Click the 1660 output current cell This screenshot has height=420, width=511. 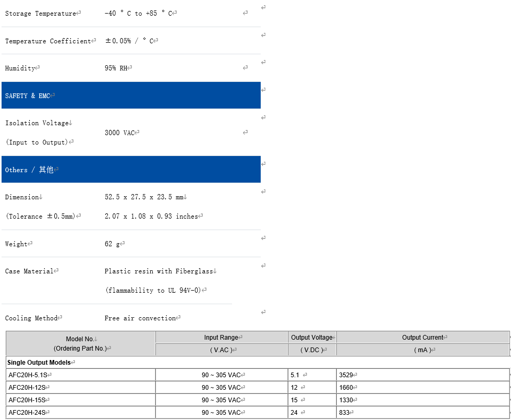coord(346,388)
